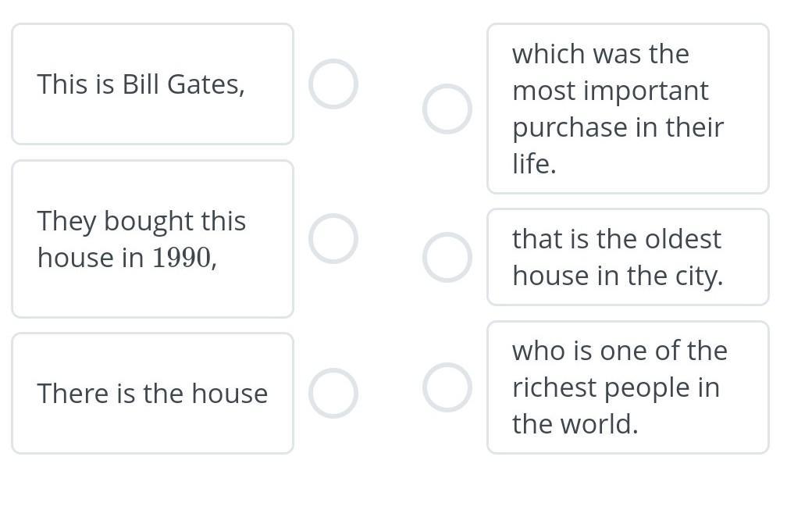The width and height of the screenshot is (812, 528).
Task: Select the connector beside "They bought this house in 1990,"
Action: 333,239
